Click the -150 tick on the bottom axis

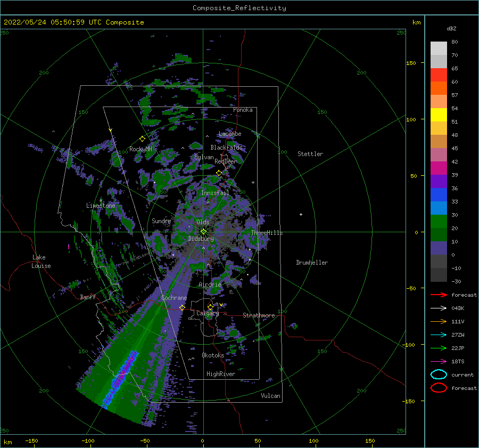tap(31, 441)
